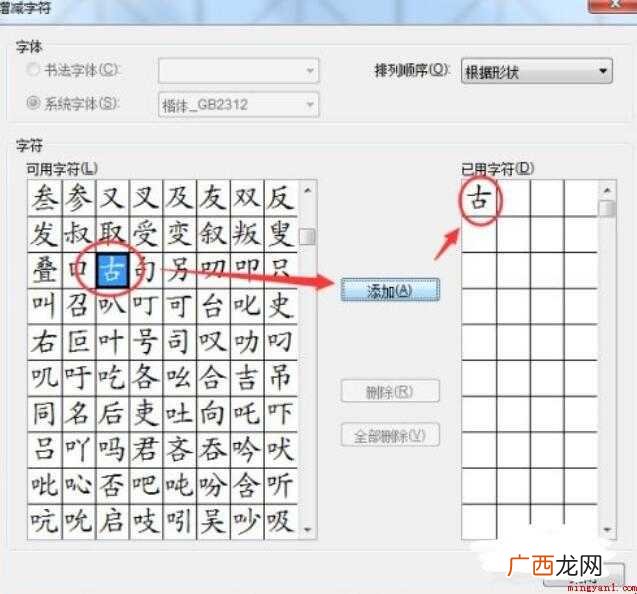Select the character 合 in available characters

[x=214, y=378]
